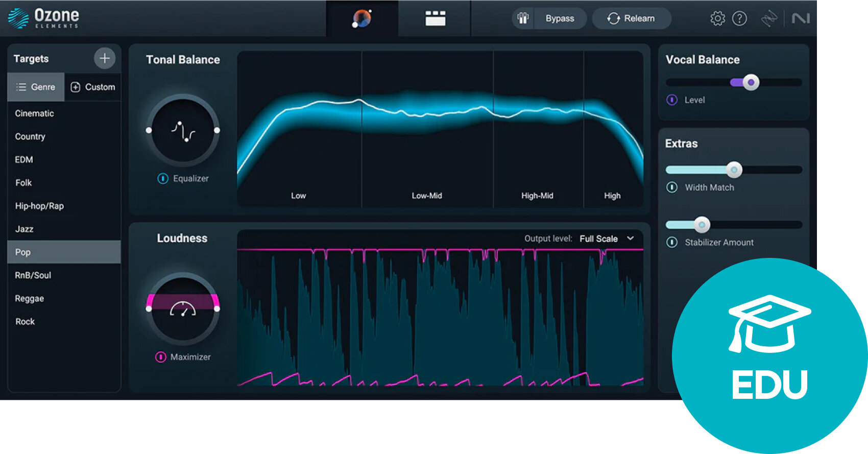The width and height of the screenshot is (868, 454).
Task: Click the plus-box icon in Custom tab
Action: pos(76,87)
